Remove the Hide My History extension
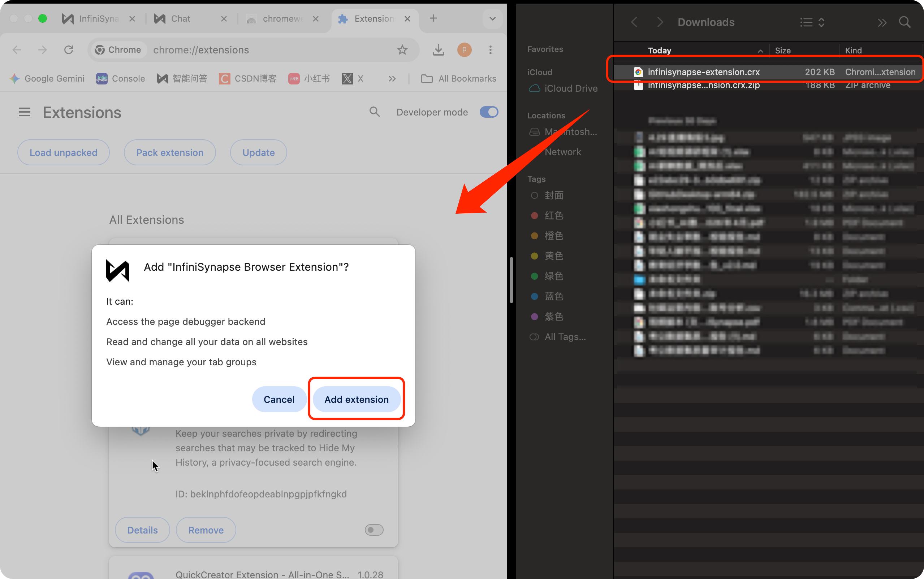924x579 pixels. tap(206, 530)
